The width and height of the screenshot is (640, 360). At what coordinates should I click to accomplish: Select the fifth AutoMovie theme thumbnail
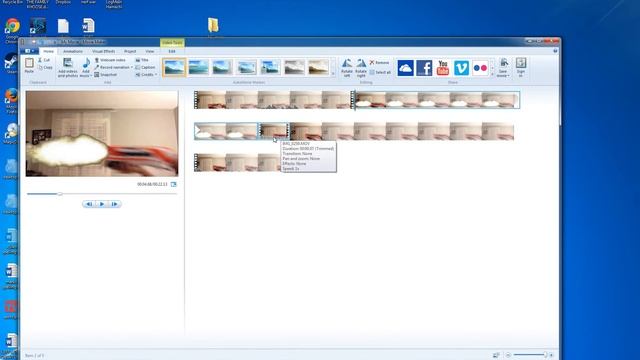point(270,67)
